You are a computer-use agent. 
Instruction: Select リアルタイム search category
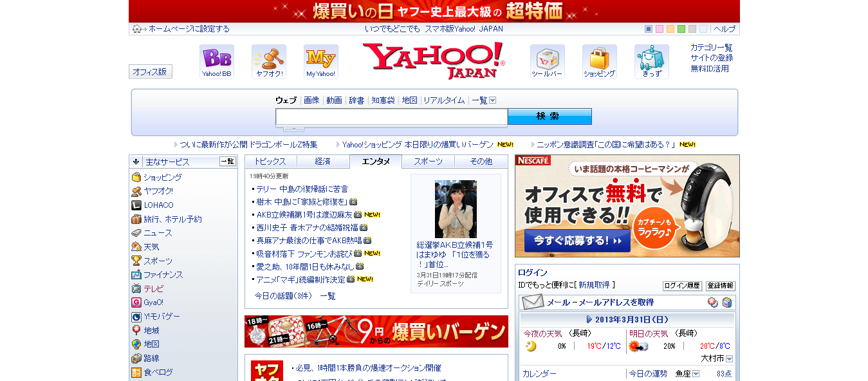pos(444,100)
